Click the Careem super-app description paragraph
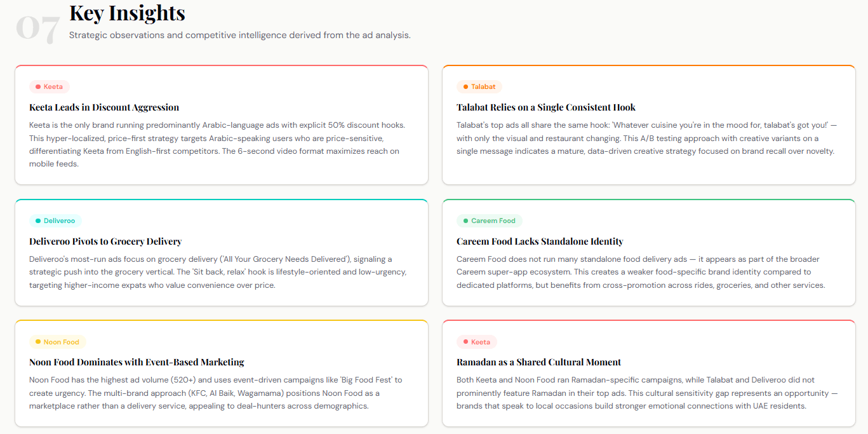The image size is (868, 434). pyautogui.click(x=640, y=272)
